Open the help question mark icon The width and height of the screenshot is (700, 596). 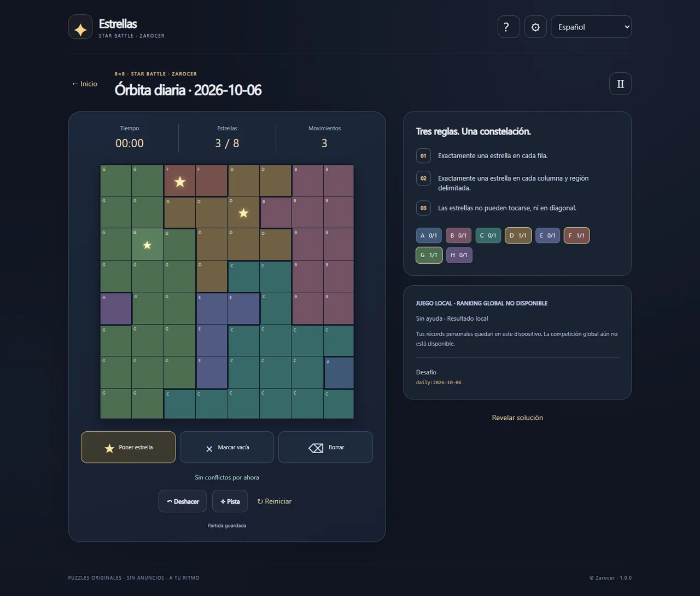click(508, 27)
